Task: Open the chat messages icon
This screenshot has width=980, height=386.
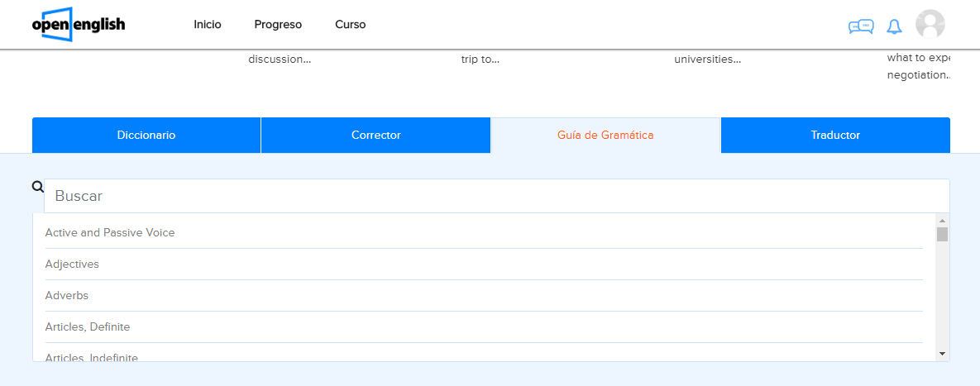Action: coord(861,26)
